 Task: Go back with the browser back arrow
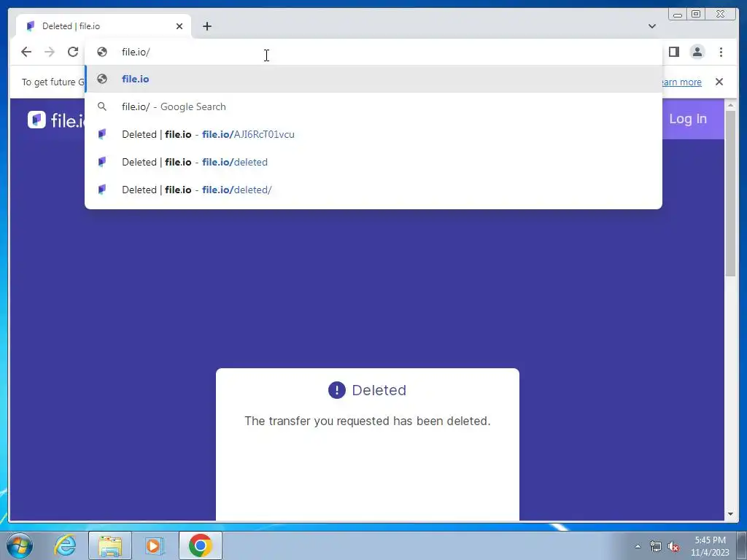click(26, 52)
